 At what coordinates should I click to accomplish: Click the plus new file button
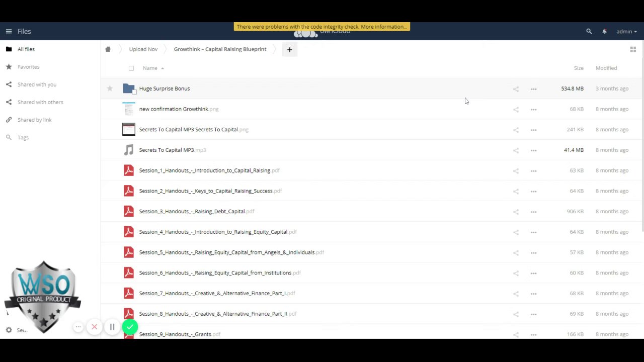(x=289, y=49)
